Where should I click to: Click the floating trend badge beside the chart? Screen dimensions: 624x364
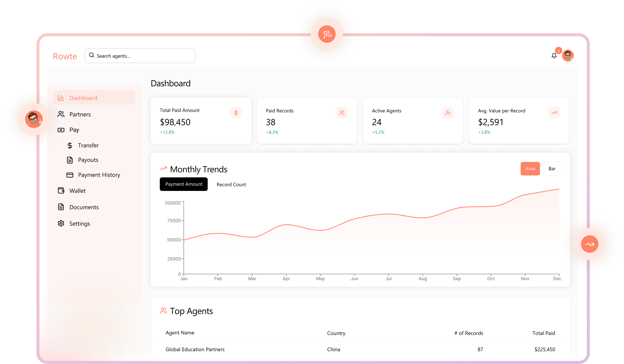click(590, 244)
